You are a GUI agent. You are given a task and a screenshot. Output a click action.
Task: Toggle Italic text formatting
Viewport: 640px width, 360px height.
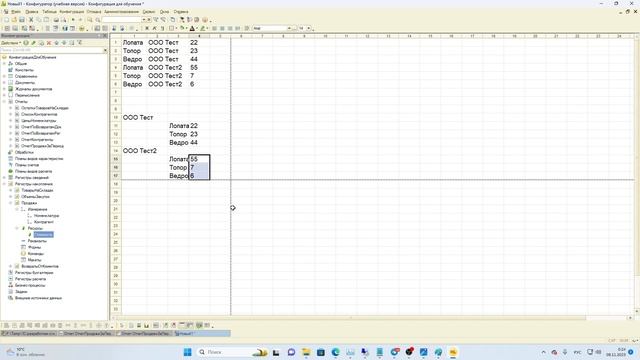point(155,28)
